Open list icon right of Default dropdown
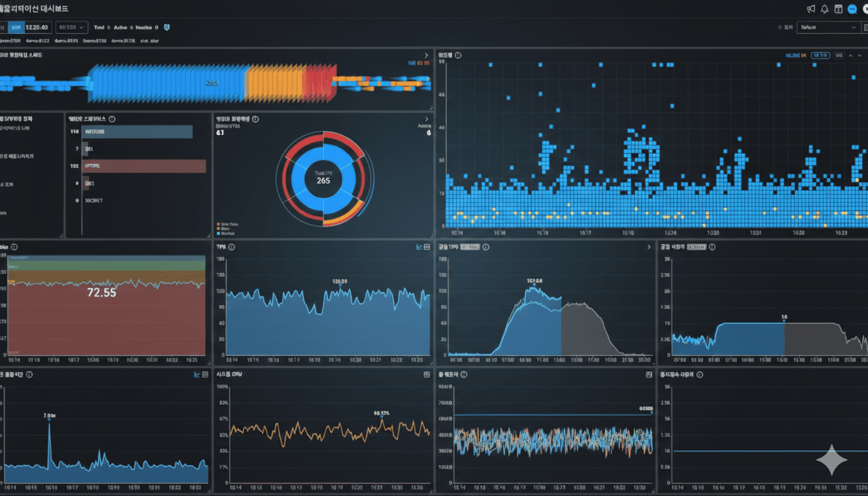 [x=865, y=27]
